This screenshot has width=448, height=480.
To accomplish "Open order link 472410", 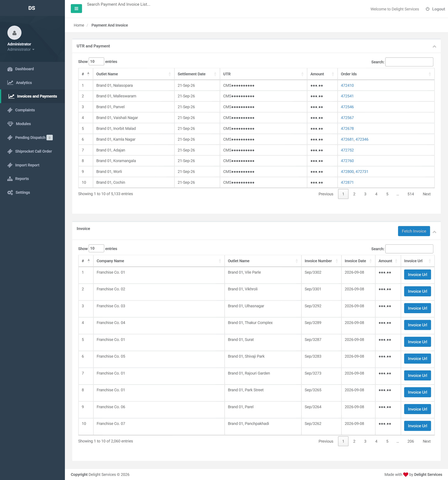I will [347, 85].
